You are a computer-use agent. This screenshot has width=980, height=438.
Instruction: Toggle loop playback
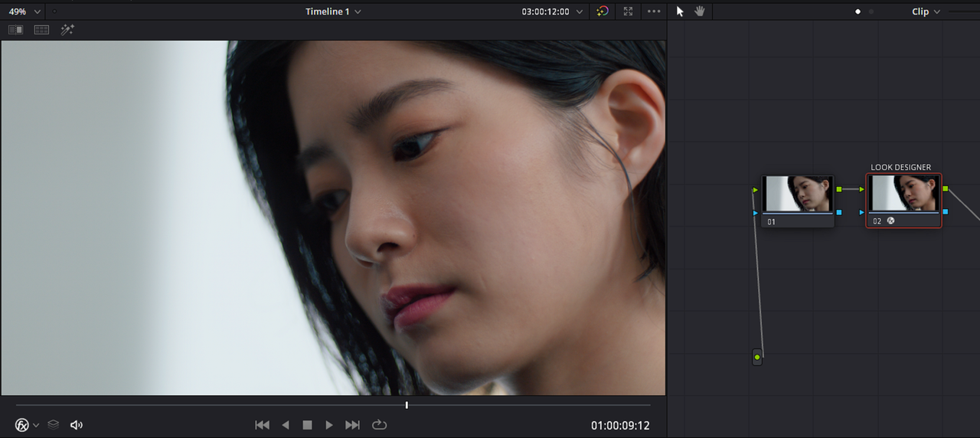[379, 424]
